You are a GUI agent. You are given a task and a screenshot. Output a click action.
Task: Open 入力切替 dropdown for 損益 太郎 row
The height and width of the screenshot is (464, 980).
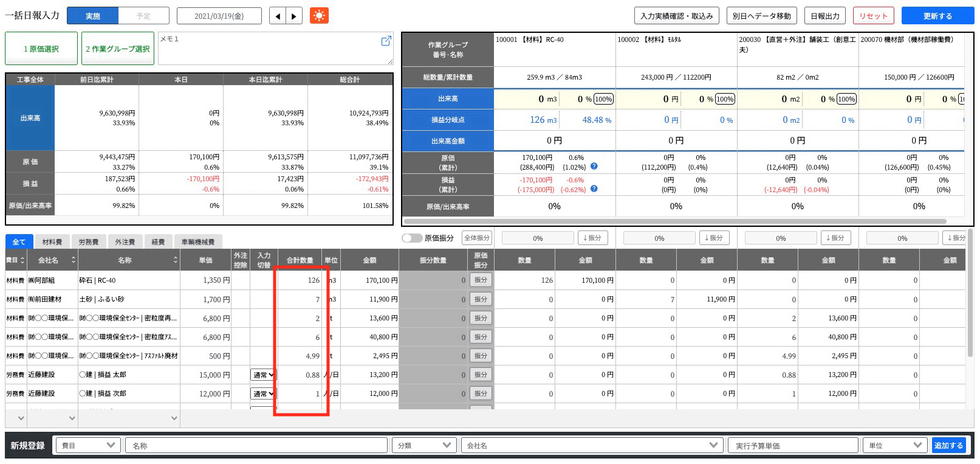point(263,375)
